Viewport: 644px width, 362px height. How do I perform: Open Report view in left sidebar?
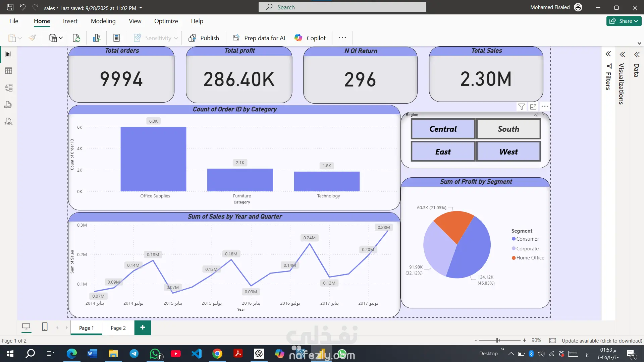click(x=8, y=54)
